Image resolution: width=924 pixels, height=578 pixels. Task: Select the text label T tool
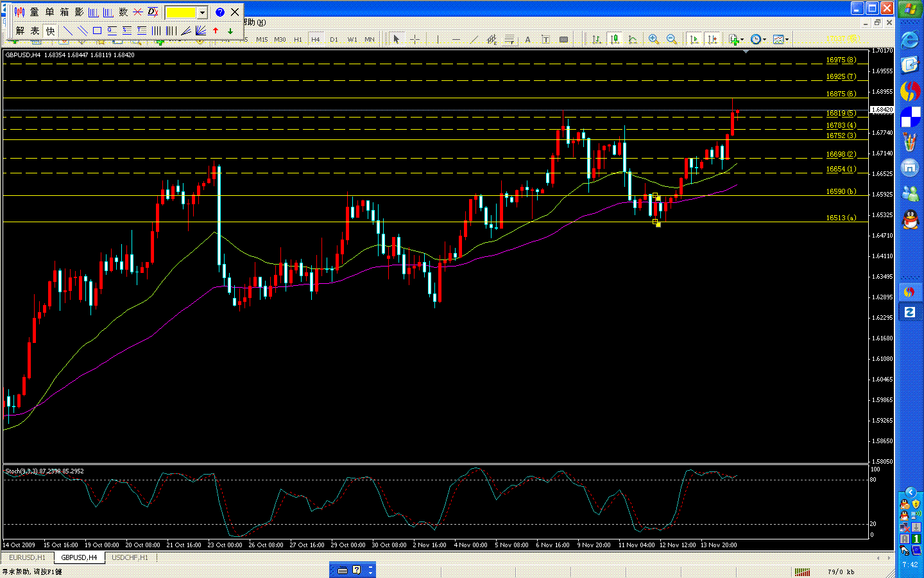(x=545, y=39)
